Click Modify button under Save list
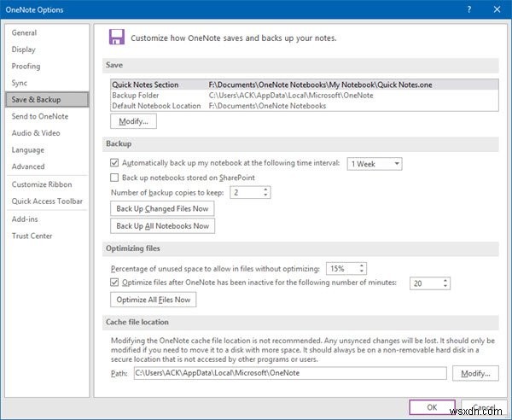The image size is (512, 420). (133, 121)
